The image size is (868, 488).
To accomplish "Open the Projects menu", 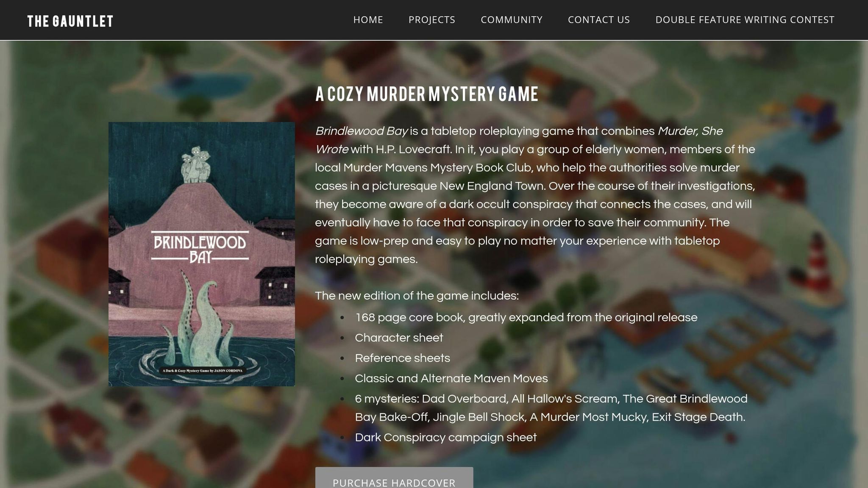I will (431, 20).
